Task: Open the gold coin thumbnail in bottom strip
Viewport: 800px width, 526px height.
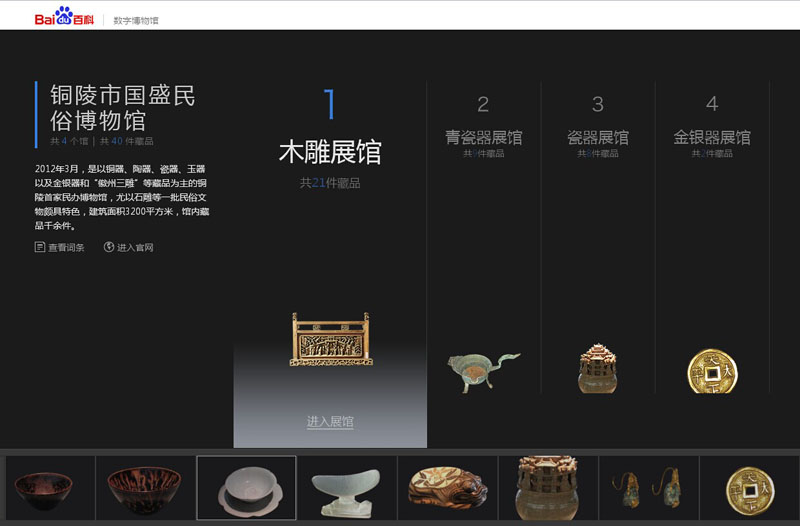Action: click(749, 489)
